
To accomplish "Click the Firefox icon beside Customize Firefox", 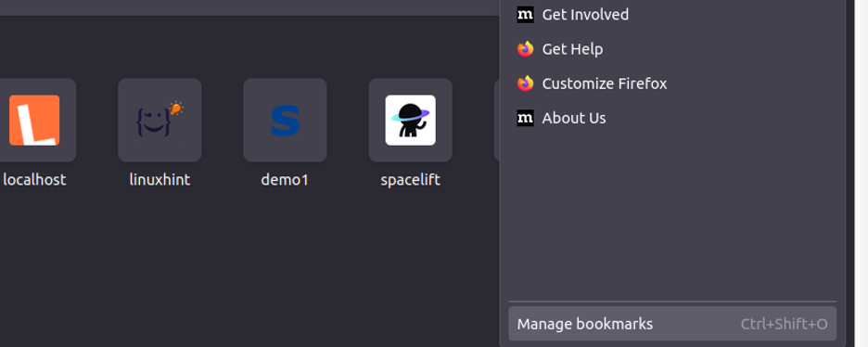I will click(x=525, y=84).
